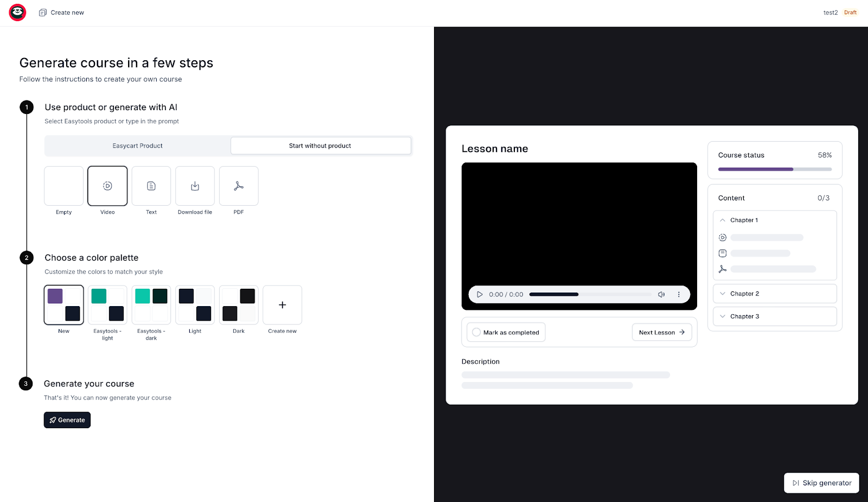Play the lesson video preview
The image size is (868, 502).
(x=480, y=294)
